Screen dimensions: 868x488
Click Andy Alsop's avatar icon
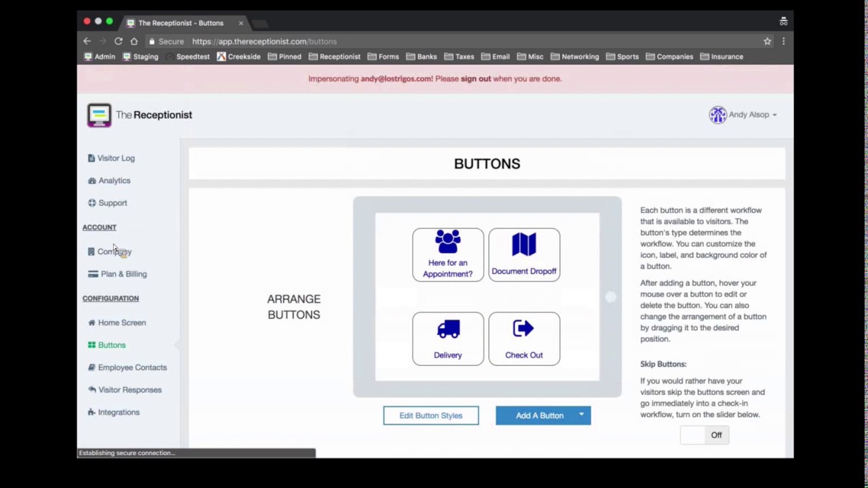[x=717, y=115]
